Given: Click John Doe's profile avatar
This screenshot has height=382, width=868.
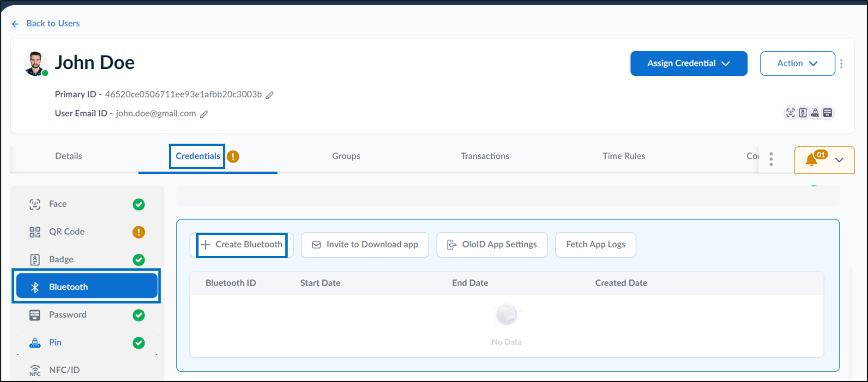Looking at the screenshot, I should [36, 64].
